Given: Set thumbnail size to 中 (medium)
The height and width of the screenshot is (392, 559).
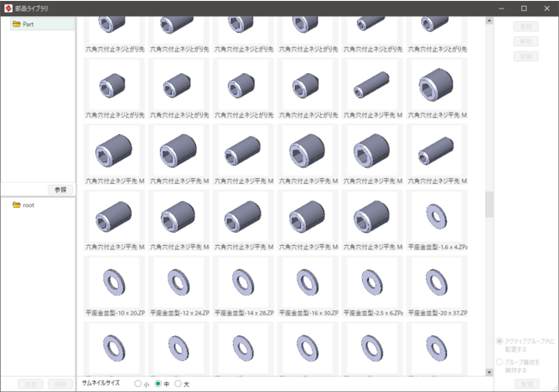Looking at the screenshot, I should point(158,383).
